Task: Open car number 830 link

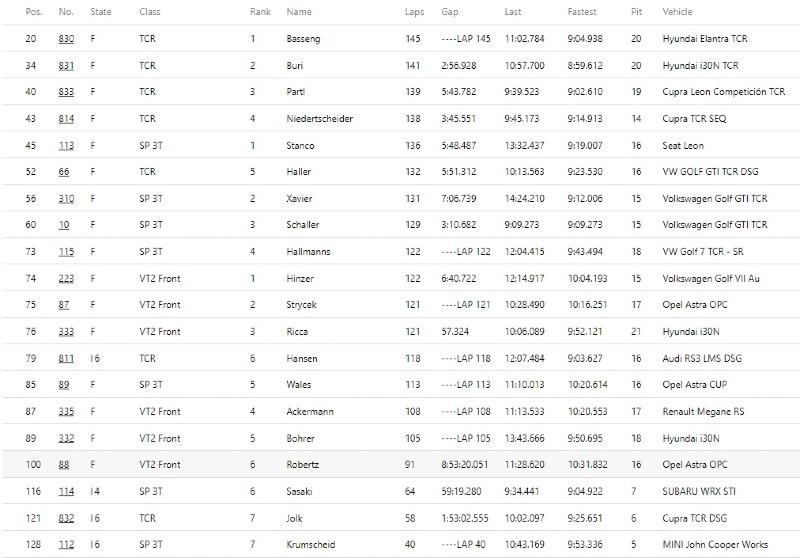Action: [66, 39]
